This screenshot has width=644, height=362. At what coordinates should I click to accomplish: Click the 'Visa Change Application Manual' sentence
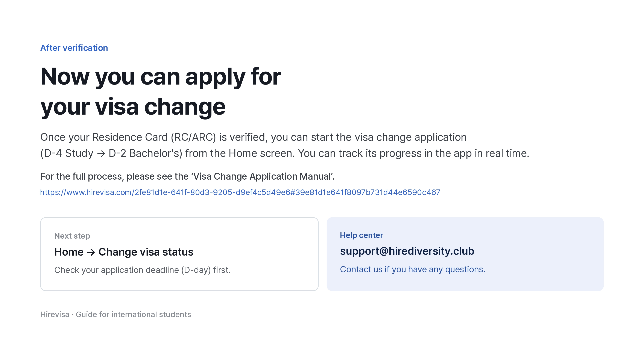click(187, 176)
